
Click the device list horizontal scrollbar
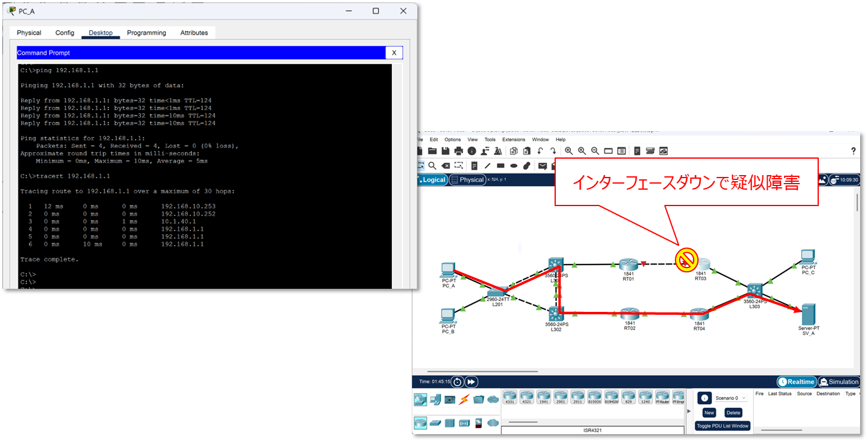[523, 421]
